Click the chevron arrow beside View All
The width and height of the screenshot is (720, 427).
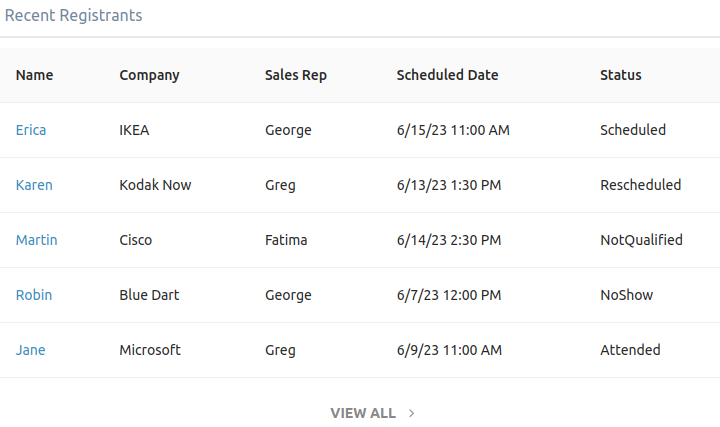[412, 413]
